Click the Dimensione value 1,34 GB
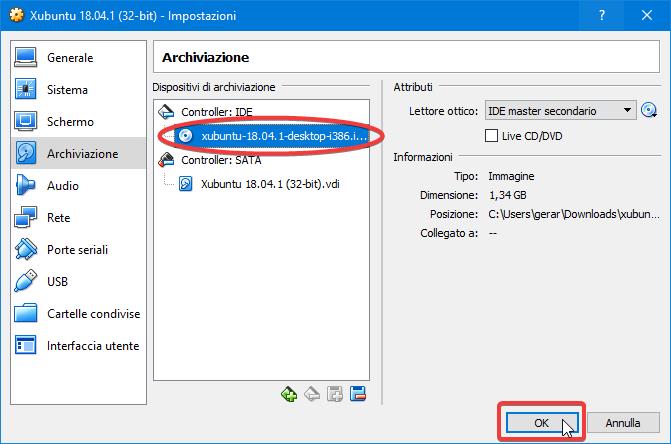 coord(508,195)
